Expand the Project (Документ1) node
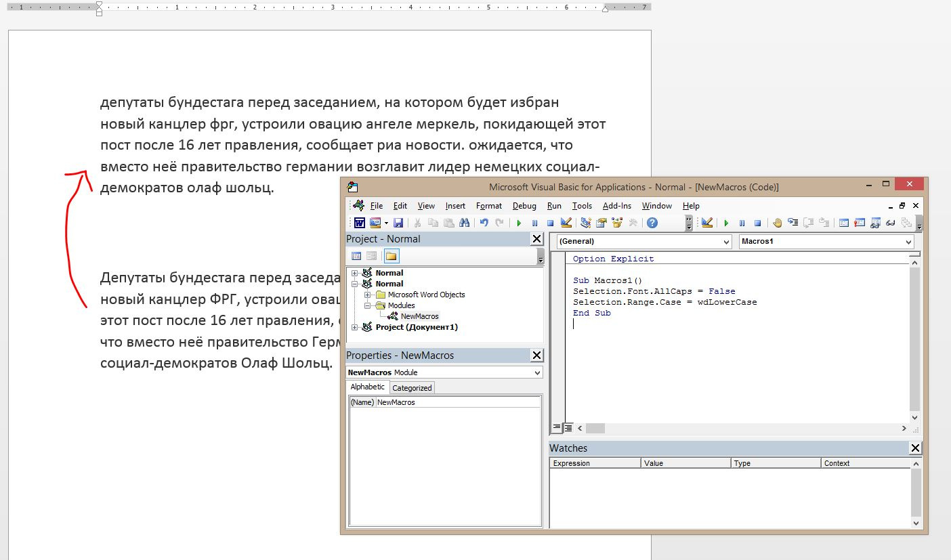Viewport: 951px width, 560px height. click(x=355, y=327)
